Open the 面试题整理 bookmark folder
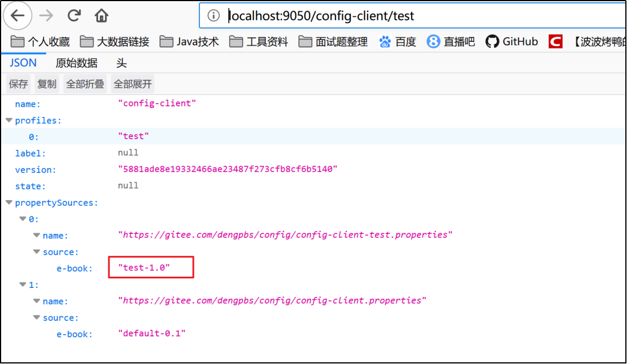The image size is (627, 364). point(333,42)
